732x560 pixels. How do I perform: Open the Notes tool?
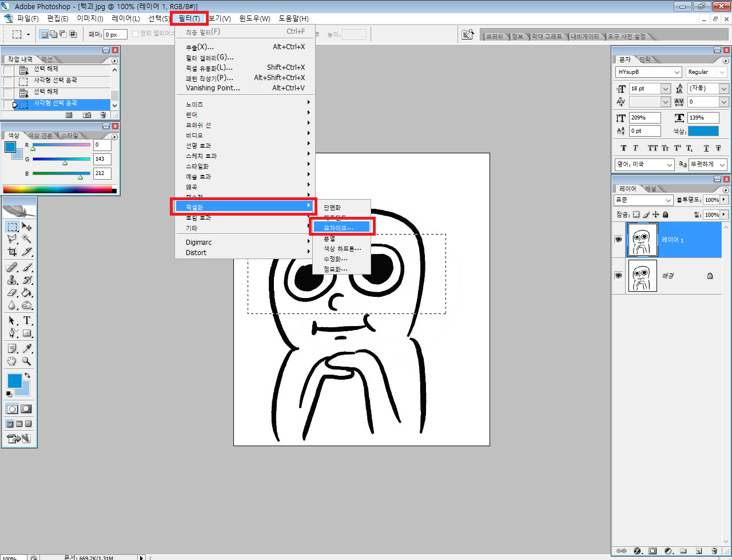pos(12,348)
